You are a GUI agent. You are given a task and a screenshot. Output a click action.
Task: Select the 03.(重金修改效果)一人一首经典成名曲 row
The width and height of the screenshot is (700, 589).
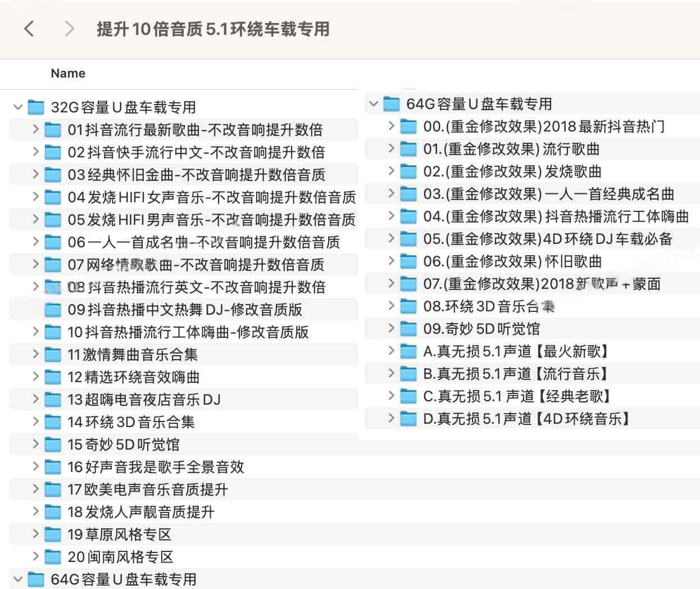532,194
